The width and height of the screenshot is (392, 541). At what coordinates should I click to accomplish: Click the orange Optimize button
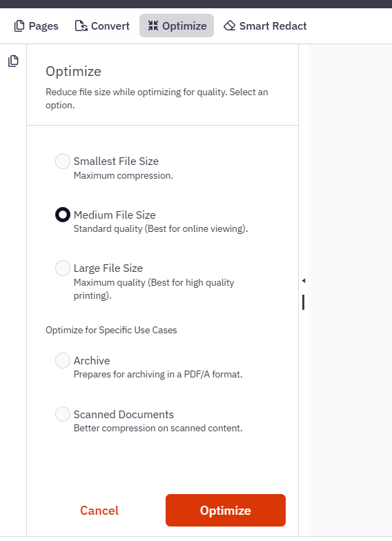coord(226,511)
